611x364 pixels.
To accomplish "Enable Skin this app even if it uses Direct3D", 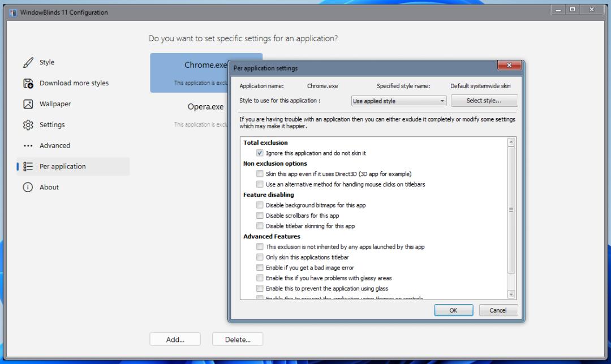I will click(260, 174).
